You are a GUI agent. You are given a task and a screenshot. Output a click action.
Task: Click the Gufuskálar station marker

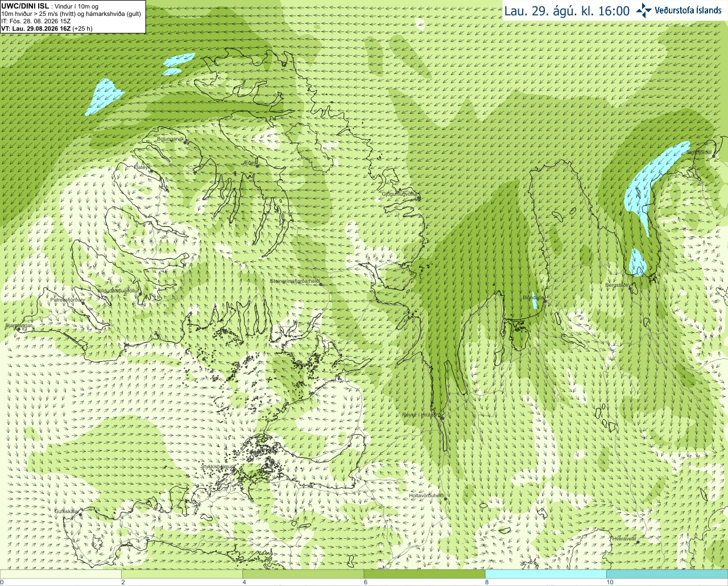coord(80,515)
